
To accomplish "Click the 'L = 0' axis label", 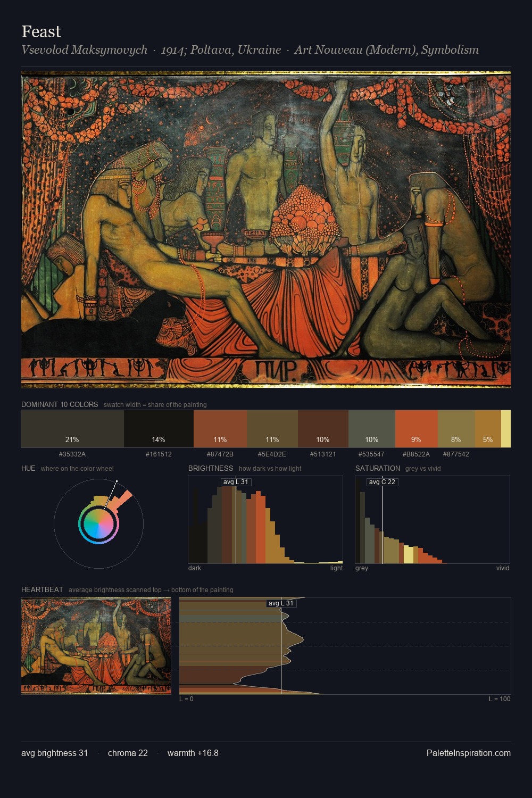I will pos(186,699).
